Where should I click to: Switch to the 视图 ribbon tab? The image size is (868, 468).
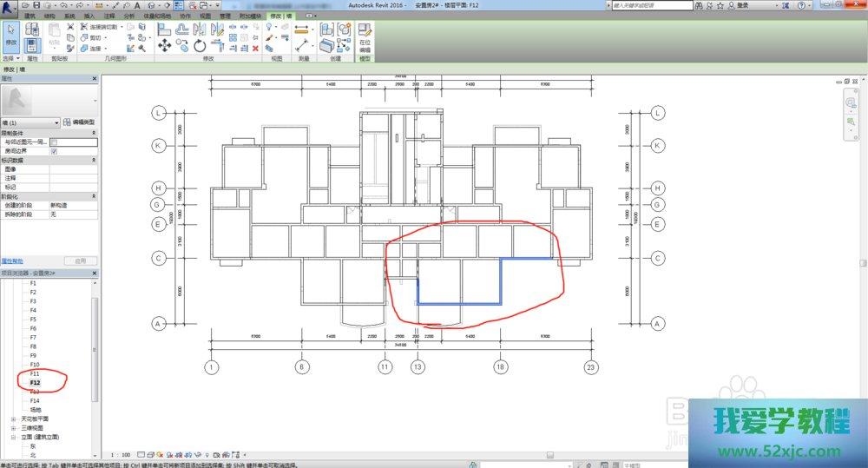coord(205,16)
